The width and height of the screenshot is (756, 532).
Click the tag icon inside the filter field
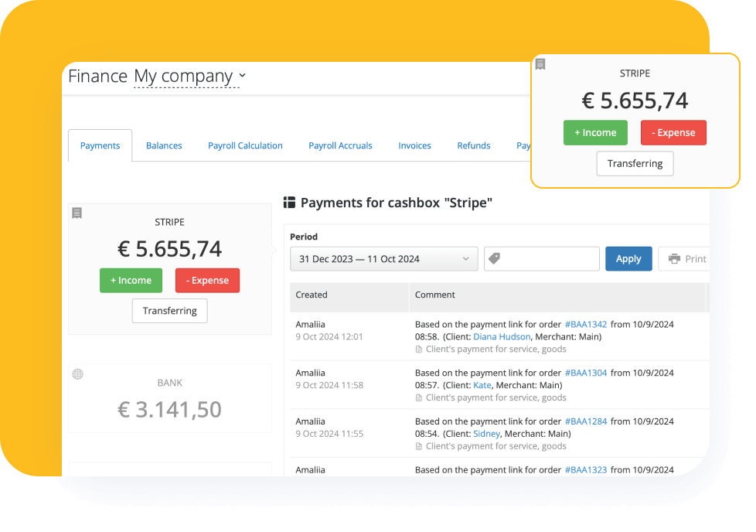pyautogui.click(x=494, y=258)
